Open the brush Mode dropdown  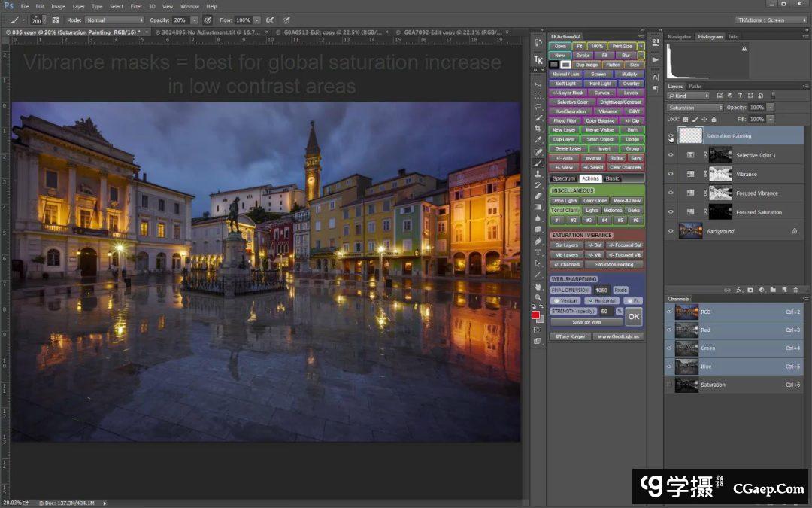pos(114,20)
